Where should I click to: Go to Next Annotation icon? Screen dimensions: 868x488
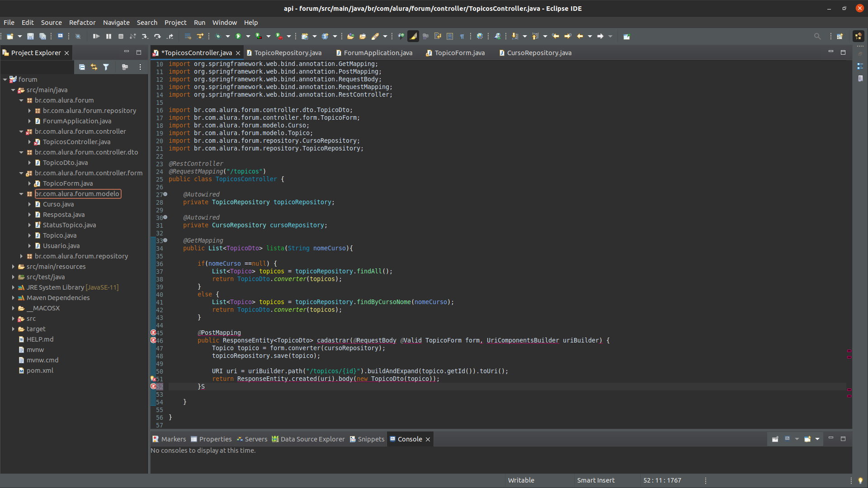(515, 36)
